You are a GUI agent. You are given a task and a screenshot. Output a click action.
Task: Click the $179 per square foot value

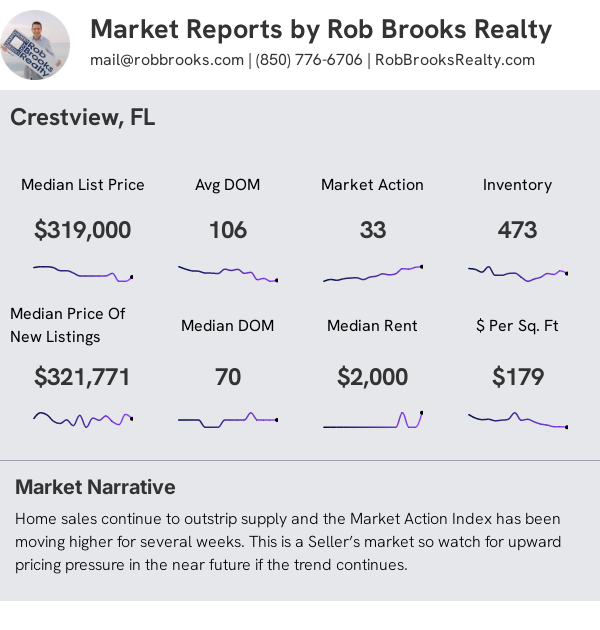coord(518,377)
